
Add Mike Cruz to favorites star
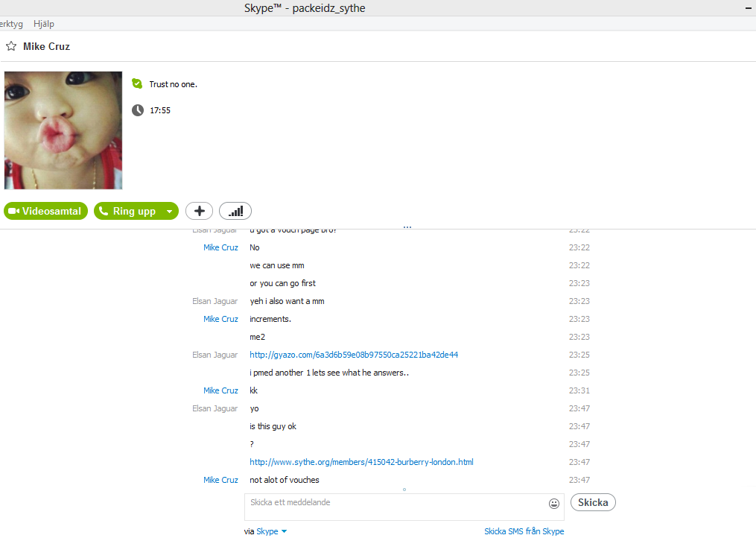[x=11, y=46]
